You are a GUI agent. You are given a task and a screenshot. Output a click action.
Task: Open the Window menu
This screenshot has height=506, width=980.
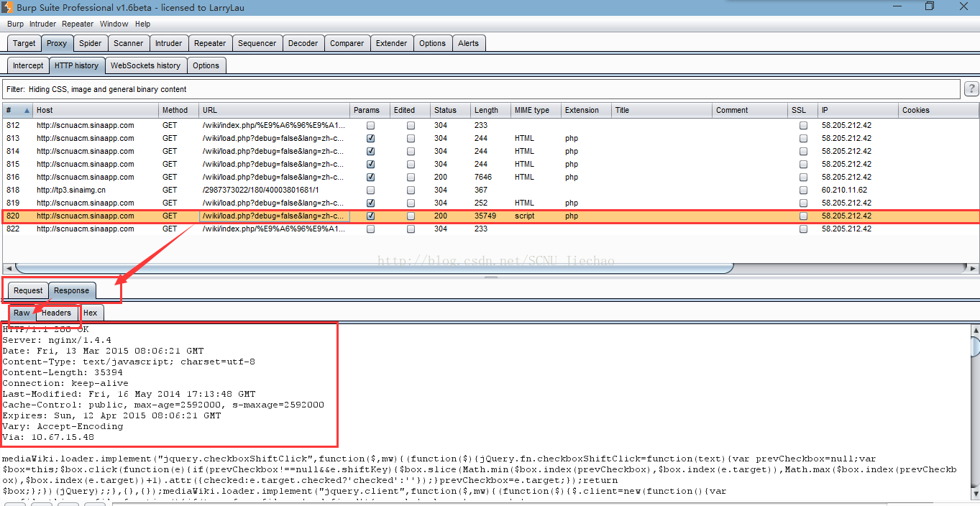point(114,24)
